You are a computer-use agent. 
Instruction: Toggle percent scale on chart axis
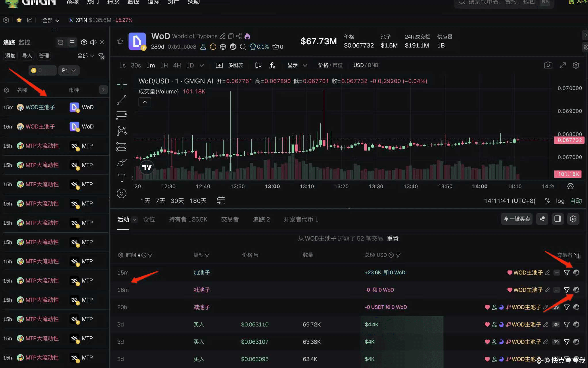click(x=547, y=201)
